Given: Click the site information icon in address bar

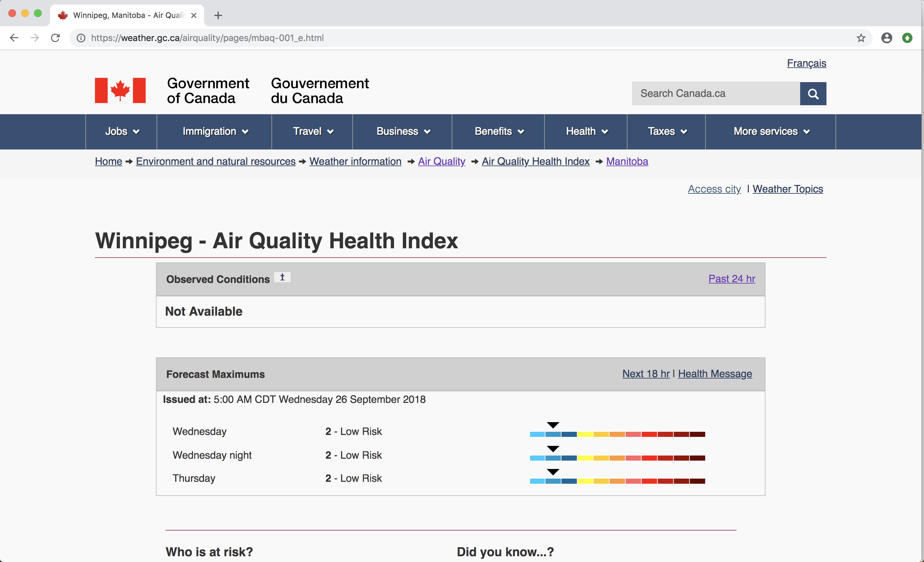Looking at the screenshot, I should (x=81, y=38).
